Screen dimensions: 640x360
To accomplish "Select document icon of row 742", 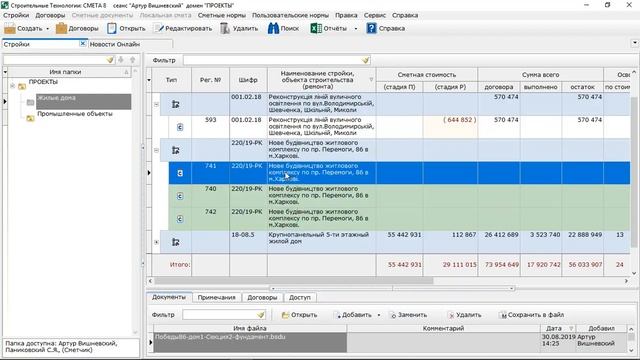I will click(180, 219).
